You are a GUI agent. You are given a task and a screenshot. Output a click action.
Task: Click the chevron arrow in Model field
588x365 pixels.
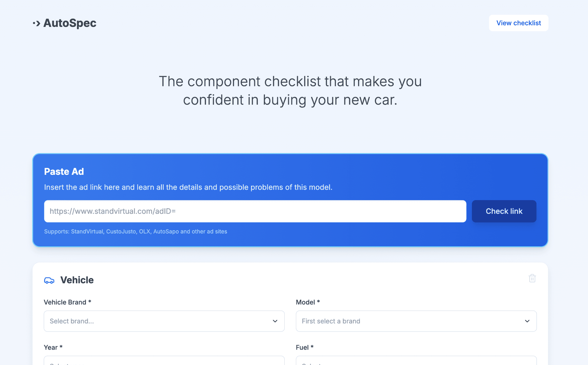[x=527, y=321]
